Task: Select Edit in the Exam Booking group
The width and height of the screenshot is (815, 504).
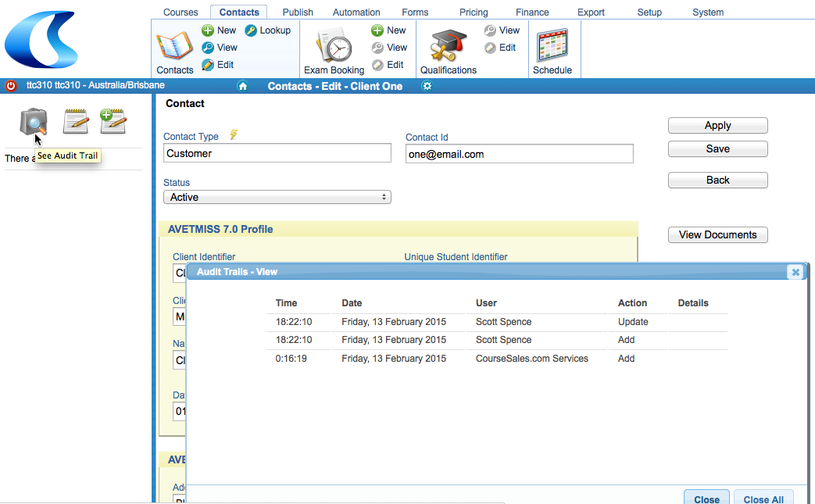Action: click(x=388, y=64)
